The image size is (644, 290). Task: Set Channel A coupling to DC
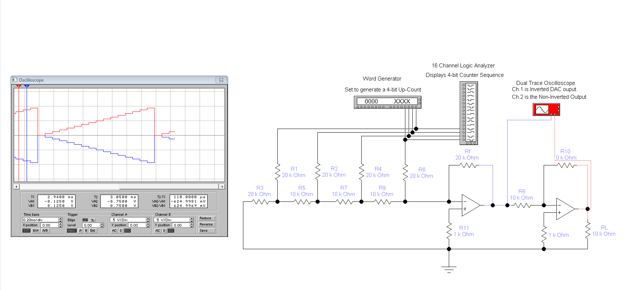pos(128,231)
